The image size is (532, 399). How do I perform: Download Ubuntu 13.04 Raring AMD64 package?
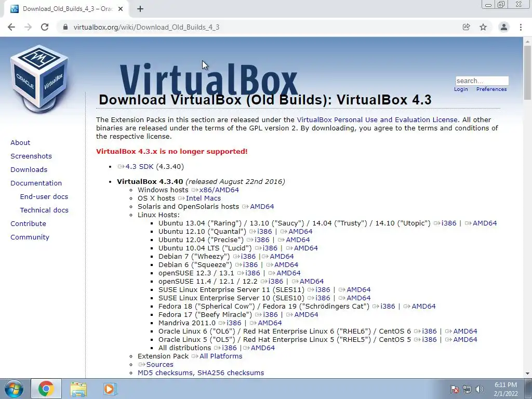click(485, 223)
